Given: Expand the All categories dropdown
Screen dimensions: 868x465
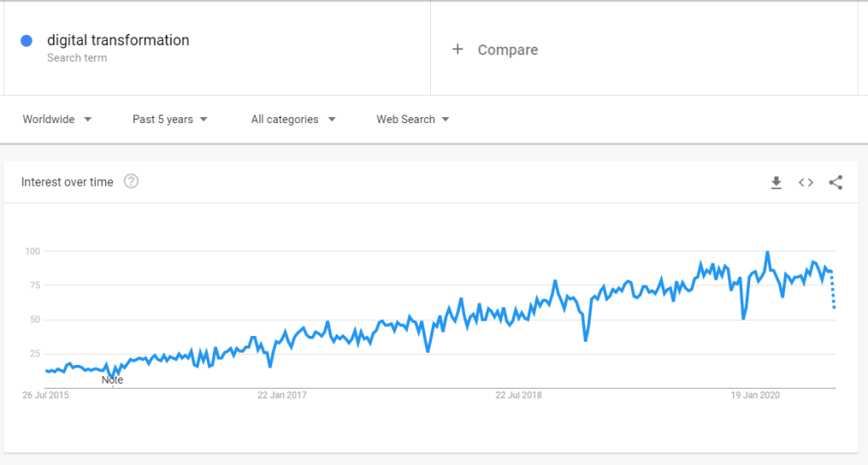Looking at the screenshot, I should click(x=293, y=120).
